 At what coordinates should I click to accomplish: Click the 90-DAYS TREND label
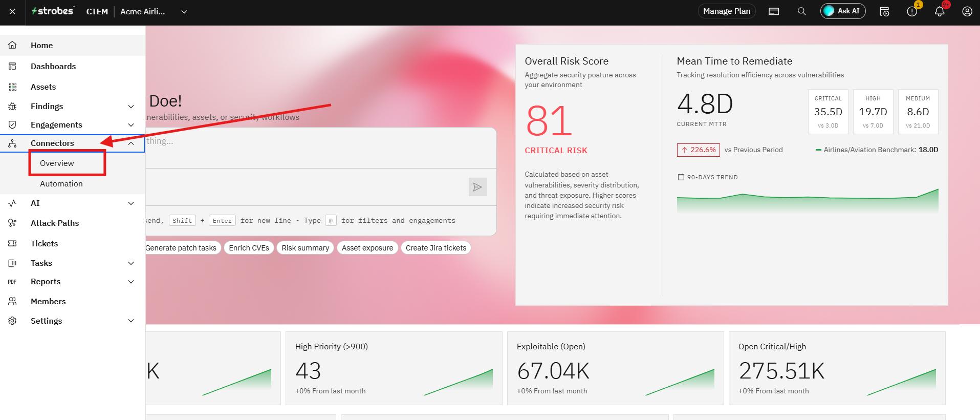[708, 177]
